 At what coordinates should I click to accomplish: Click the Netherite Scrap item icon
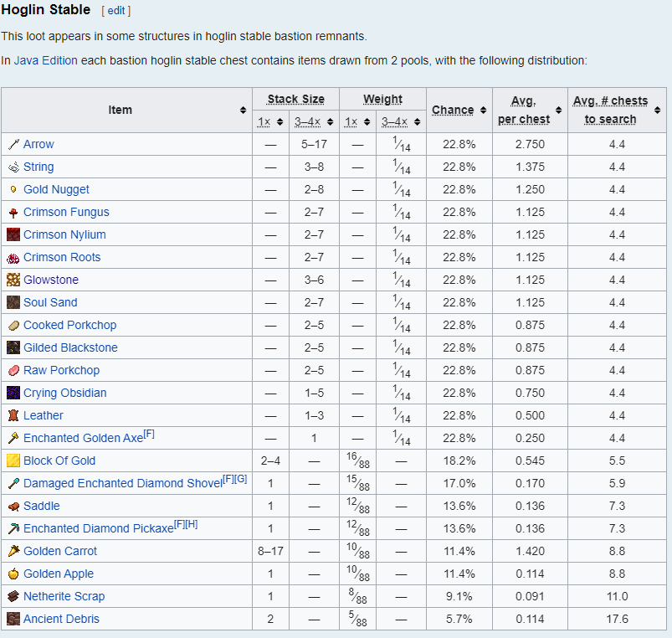(13, 597)
